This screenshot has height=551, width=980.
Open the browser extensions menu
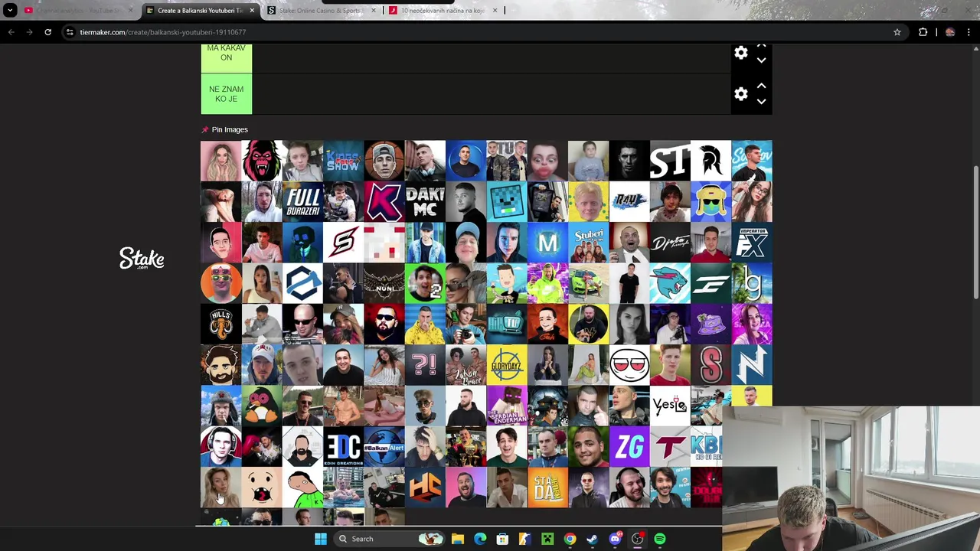pyautogui.click(x=923, y=32)
